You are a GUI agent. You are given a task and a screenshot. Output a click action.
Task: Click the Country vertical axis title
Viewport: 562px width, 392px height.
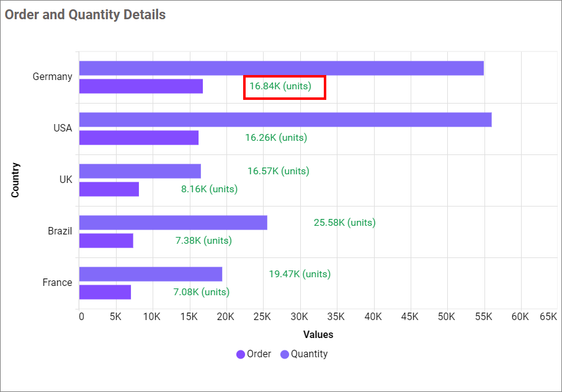click(16, 180)
